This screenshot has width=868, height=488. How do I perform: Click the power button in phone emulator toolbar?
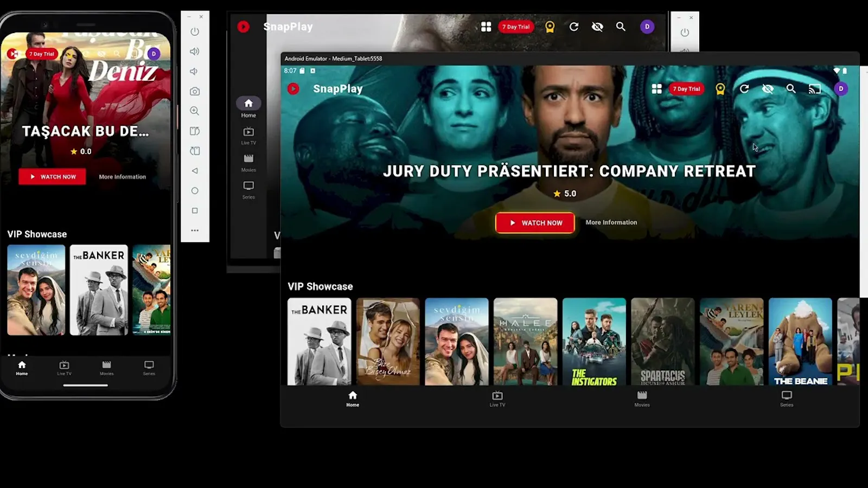click(x=195, y=31)
